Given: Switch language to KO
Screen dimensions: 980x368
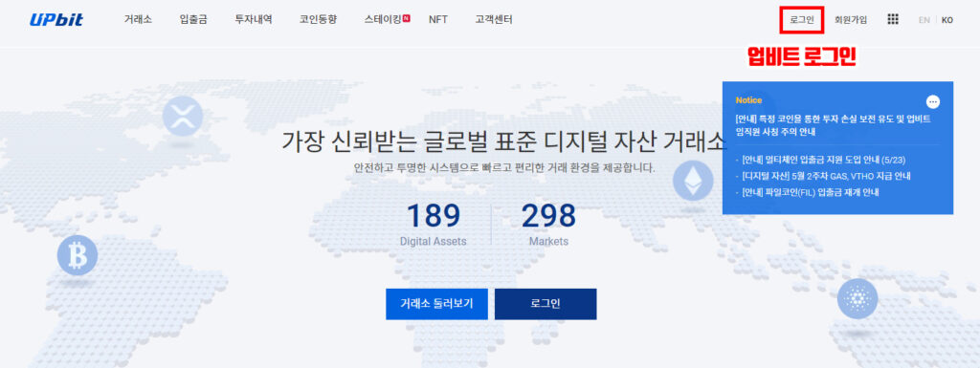Looking at the screenshot, I should point(947,20).
